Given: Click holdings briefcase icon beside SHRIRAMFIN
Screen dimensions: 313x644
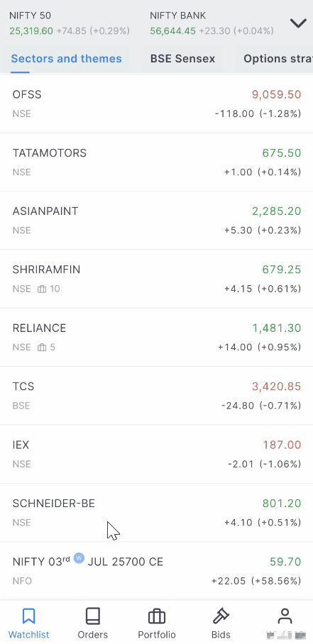Looking at the screenshot, I should tap(42, 289).
